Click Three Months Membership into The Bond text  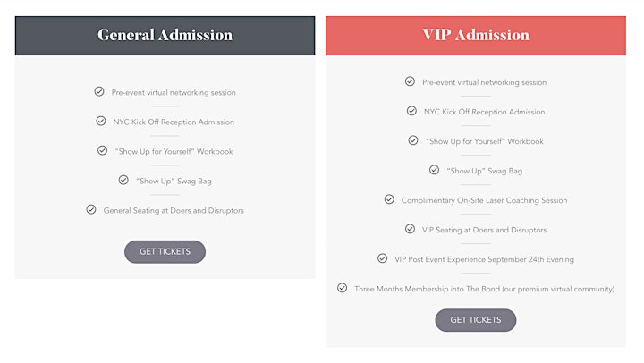pyautogui.click(x=484, y=289)
